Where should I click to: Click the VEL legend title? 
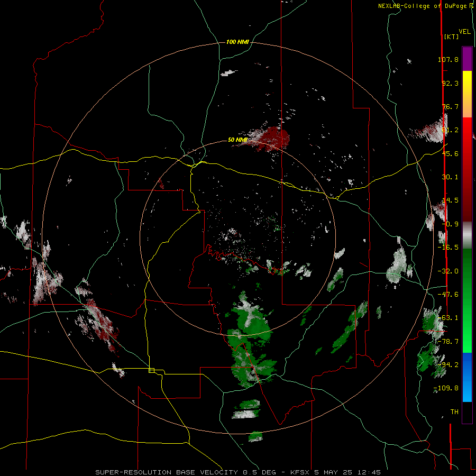464,32
